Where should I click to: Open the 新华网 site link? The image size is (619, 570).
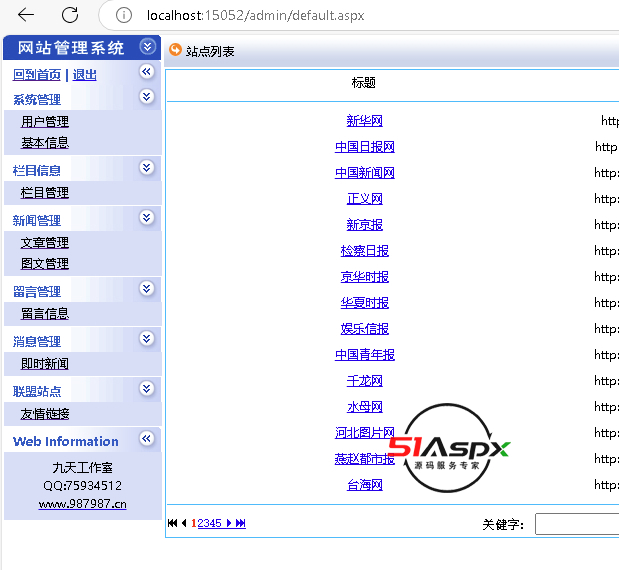364,121
